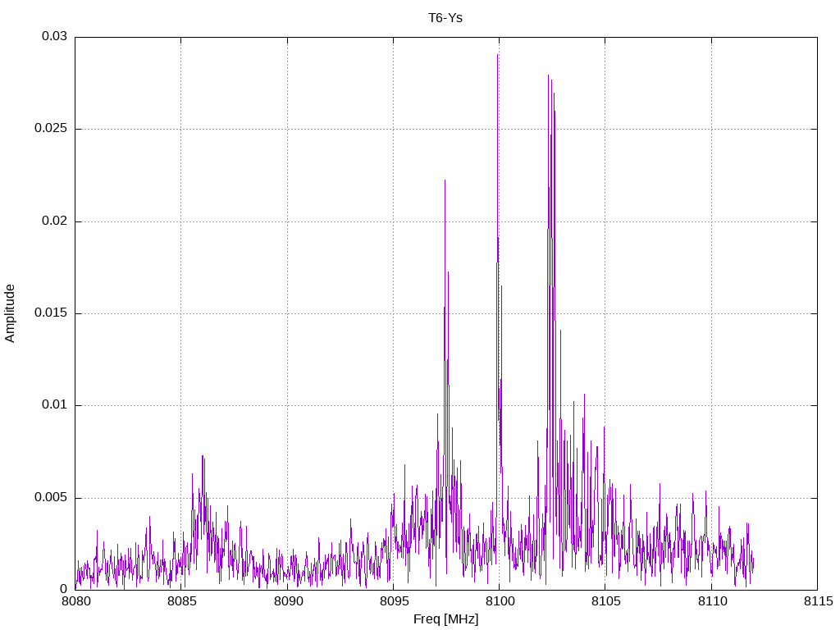
Task: Click the 8085 x-axis tick label
Action: (181, 601)
